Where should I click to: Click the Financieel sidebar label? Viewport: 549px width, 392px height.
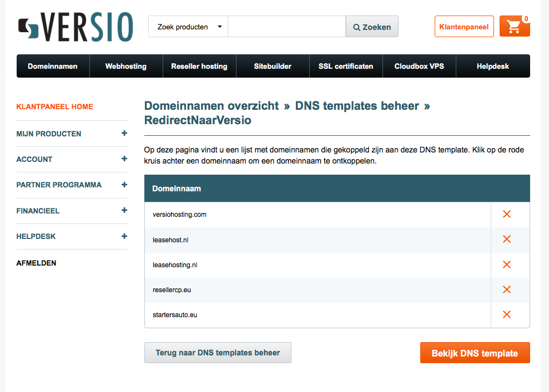pos(38,211)
